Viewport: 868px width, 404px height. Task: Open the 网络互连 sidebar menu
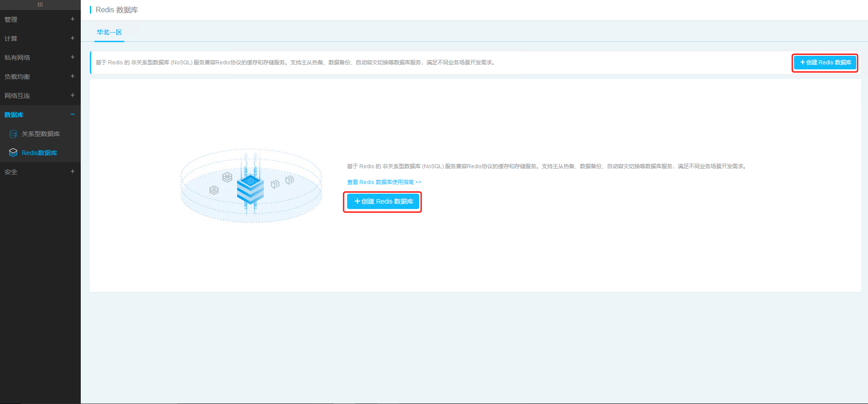click(x=40, y=96)
